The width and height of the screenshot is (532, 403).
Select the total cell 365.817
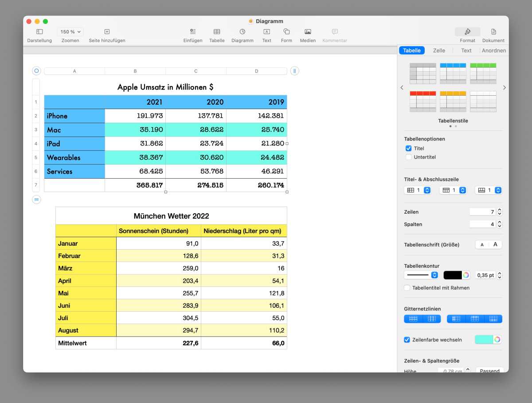pyautogui.click(x=135, y=185)
